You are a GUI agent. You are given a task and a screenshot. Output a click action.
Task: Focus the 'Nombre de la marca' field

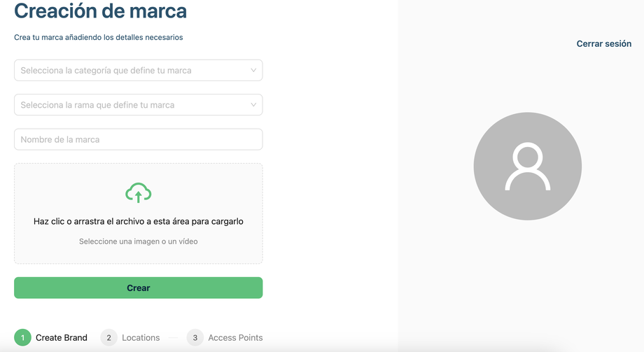point(139,139)
